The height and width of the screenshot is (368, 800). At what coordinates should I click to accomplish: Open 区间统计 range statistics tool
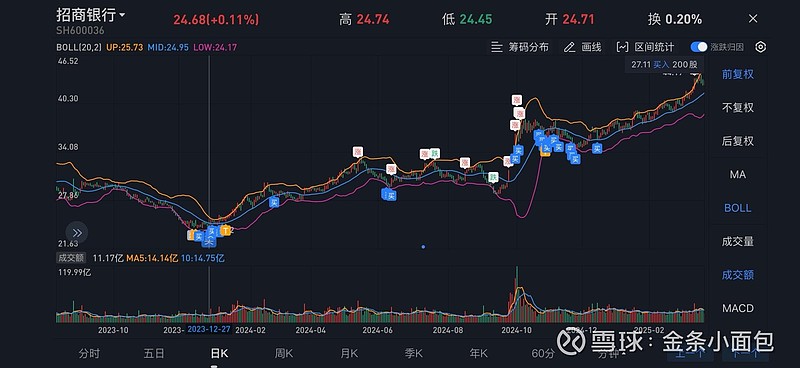click(645, 47)
